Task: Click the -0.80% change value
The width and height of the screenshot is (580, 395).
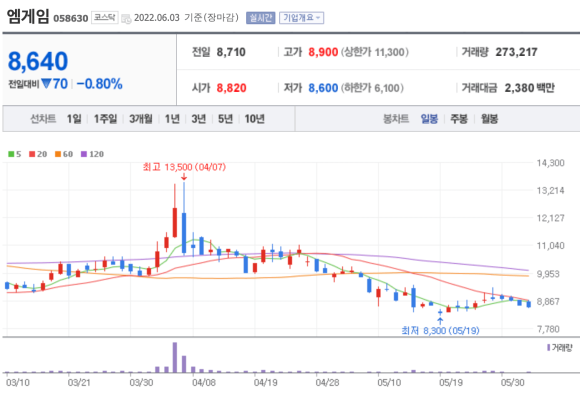Action: pos(99,84)
